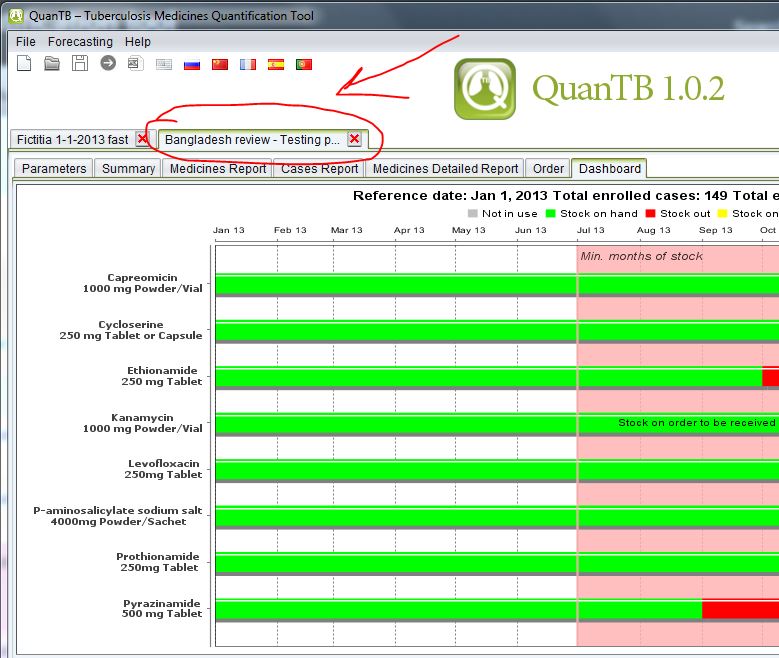This screenshot has height=658, width=779.
Task: Click the Feb 13 axis label
Action: 291,230
